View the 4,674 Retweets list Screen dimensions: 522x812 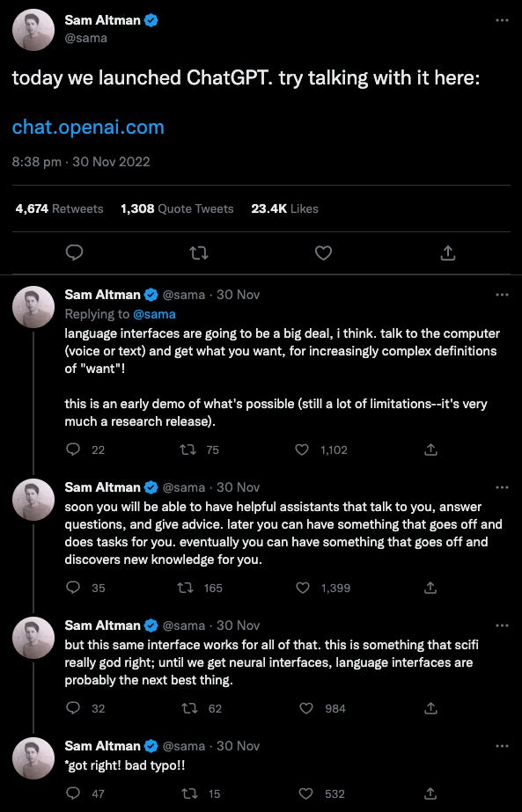(59, 208)
